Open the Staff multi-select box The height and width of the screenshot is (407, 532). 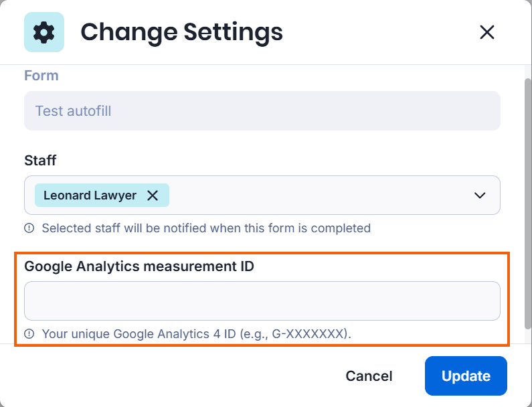point(321,195)
